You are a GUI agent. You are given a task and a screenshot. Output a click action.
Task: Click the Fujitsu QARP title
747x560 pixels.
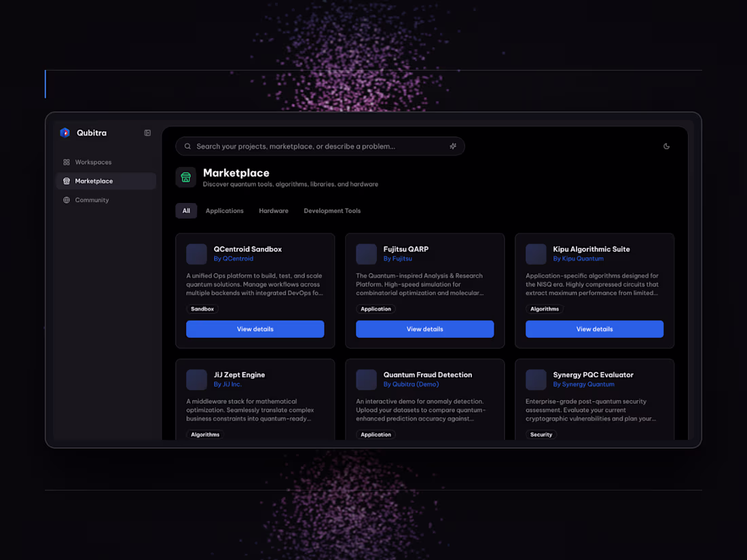coord(406,249)
